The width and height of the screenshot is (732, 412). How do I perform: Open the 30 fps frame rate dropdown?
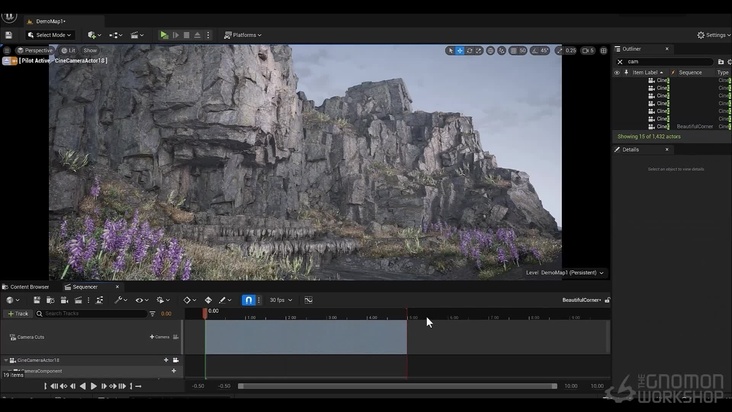click(279, 300)
